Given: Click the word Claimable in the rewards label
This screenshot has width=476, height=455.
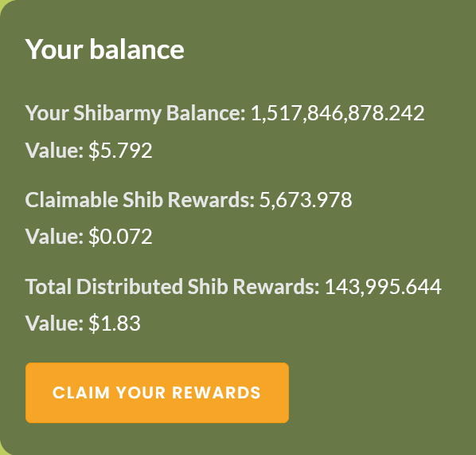Looking at the screenshot, I should (x=72, y=200).
